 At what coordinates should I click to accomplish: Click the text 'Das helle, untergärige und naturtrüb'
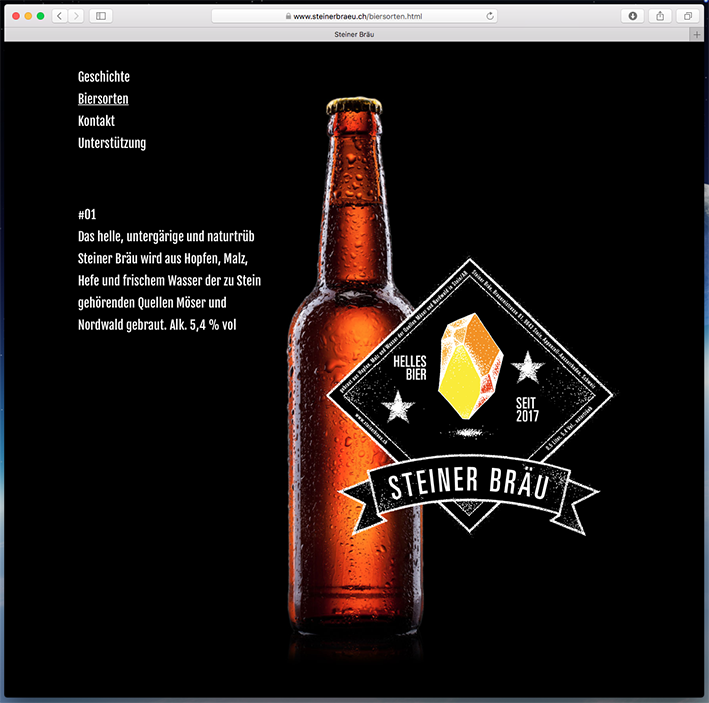166,236
